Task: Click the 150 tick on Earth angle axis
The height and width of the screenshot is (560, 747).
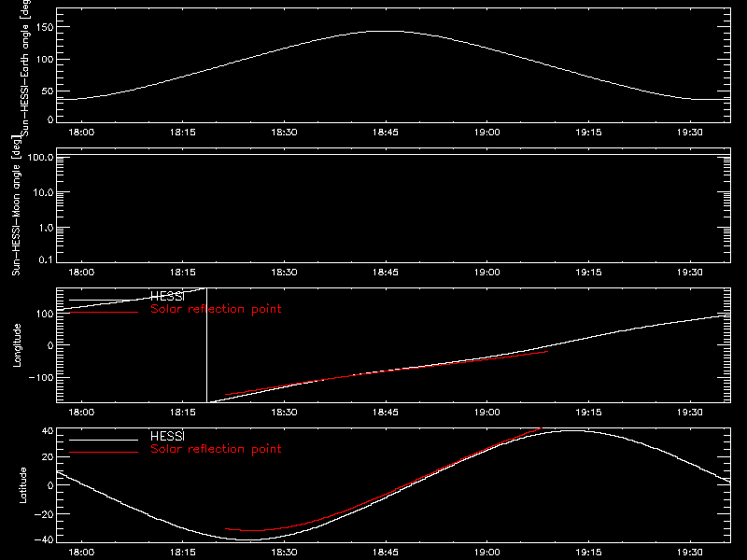Action: pyautogui.click(x=44, y=27)
